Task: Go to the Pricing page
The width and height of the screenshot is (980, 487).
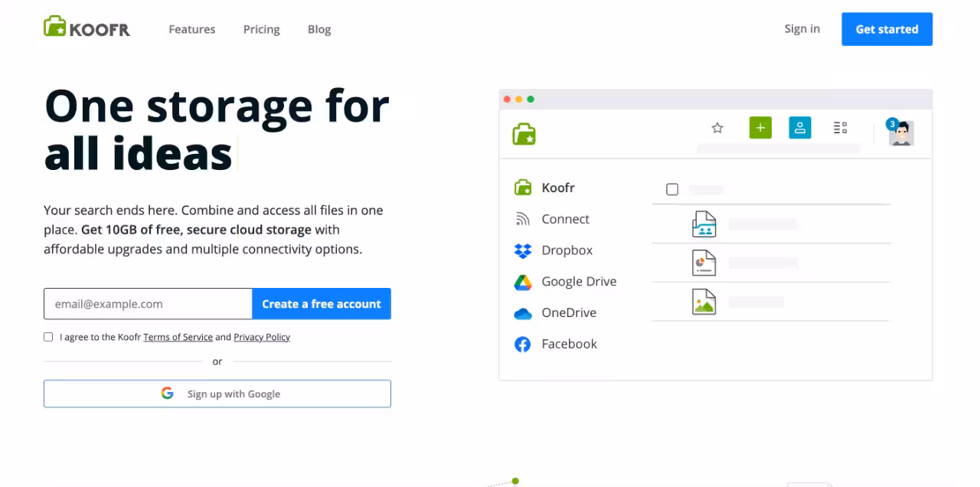Action: coord(262,29)
